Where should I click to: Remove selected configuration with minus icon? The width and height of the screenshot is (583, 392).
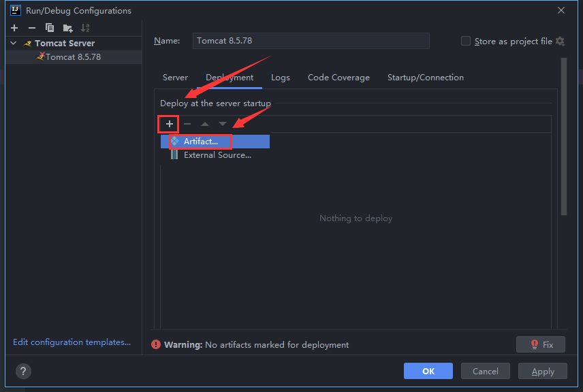[x=32, y=28]
